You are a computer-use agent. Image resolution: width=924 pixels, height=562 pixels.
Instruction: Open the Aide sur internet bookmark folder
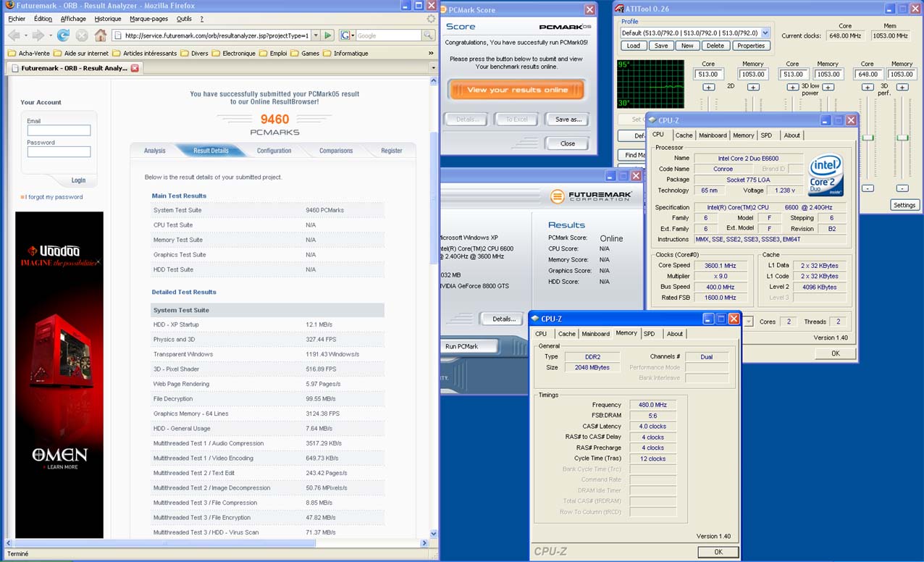point(80,53)
